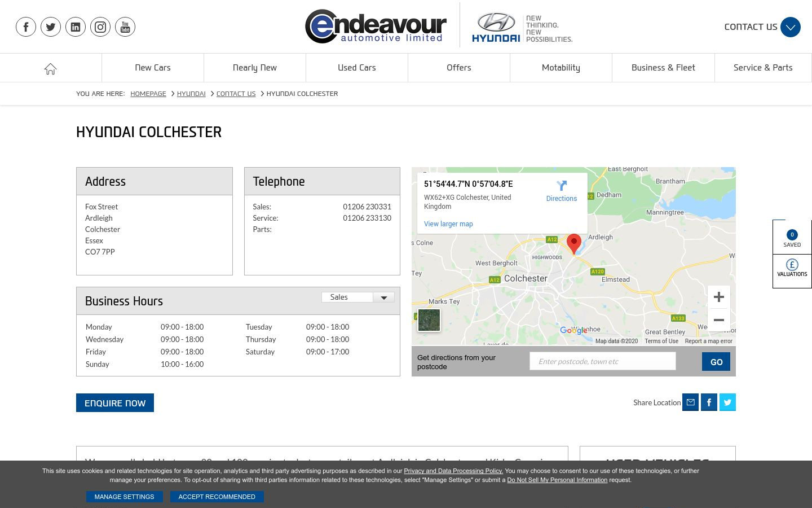The width and height of the screenshot is (812, 508).
Task: Focus the postcode directions input field
Action: 603,361
